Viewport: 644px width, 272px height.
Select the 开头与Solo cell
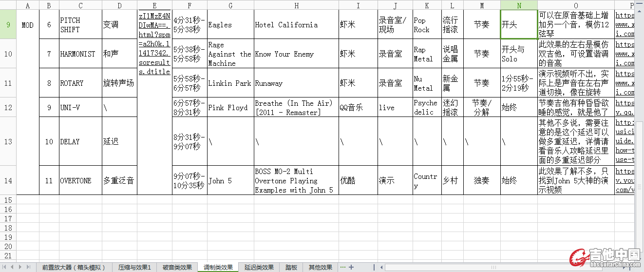[519, 54]
